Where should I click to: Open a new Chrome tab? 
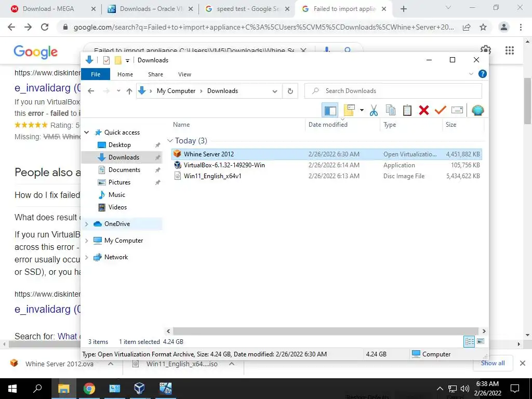[x=403, y=9]
